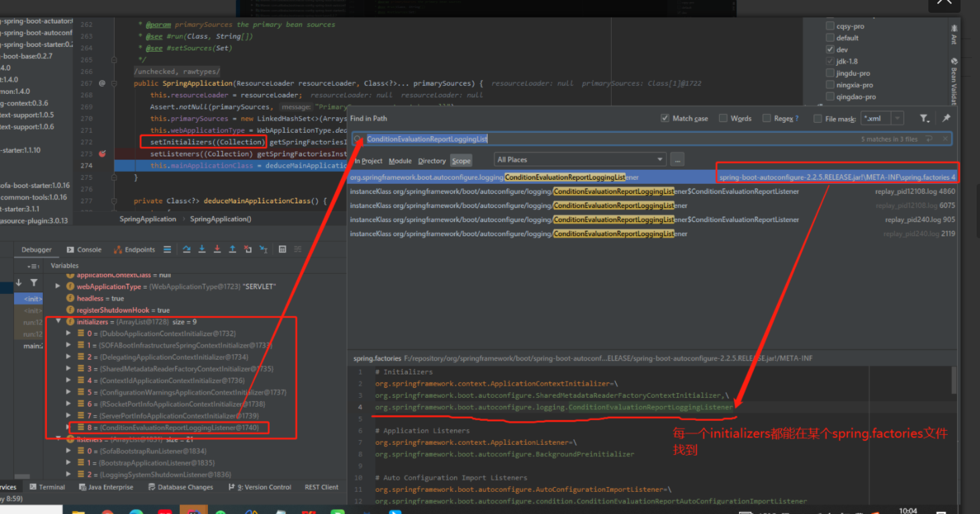980x514 pixels.
Task: Select the Module scope button
Action: coord(400,161)
